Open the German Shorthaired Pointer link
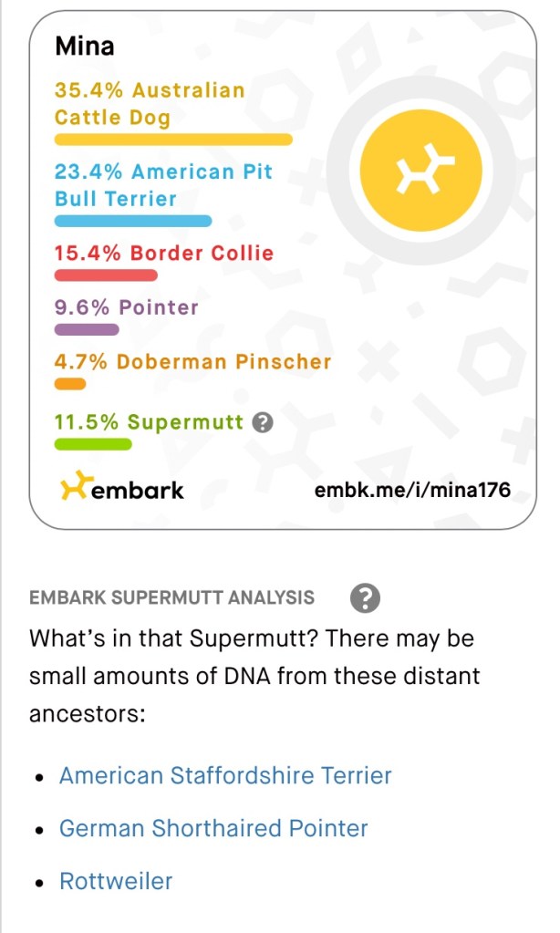 click(213, 828)
